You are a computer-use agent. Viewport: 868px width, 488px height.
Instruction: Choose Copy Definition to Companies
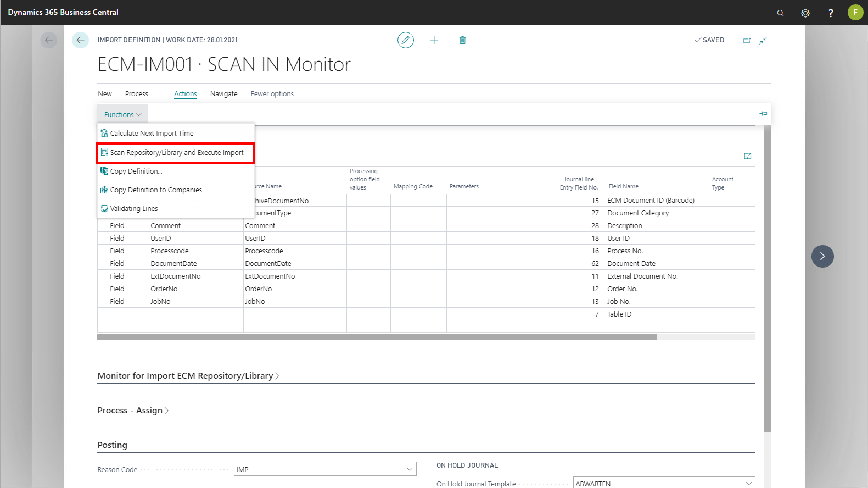pyautogui.click(x=156, y=190)
